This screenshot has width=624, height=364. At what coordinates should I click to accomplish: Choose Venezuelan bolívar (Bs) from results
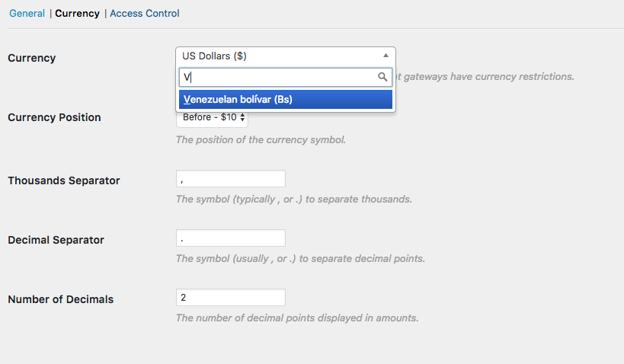pos(286,100)
